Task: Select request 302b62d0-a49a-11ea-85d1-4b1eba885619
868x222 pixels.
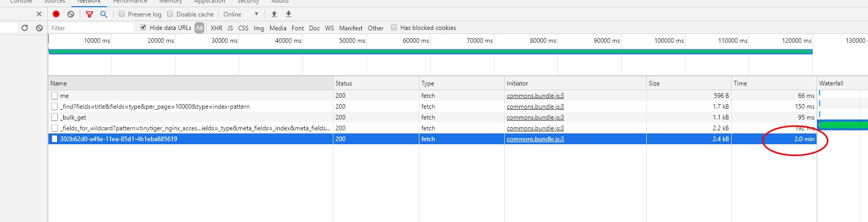Action: point(432,139)
